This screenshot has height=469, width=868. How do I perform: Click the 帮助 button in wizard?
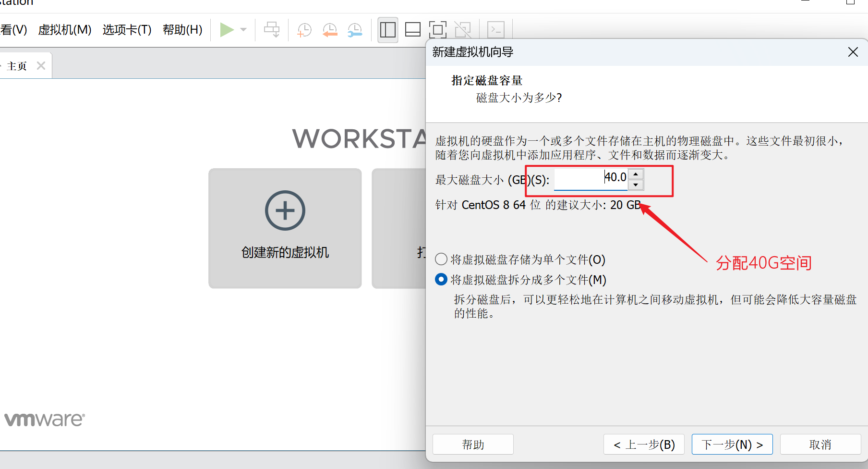473,444
